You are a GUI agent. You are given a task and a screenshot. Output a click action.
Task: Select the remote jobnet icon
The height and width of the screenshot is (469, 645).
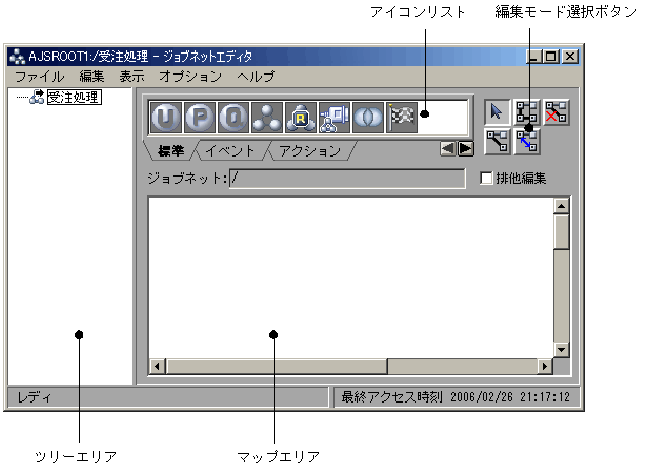pyautogui.click(x=334, y=118)
